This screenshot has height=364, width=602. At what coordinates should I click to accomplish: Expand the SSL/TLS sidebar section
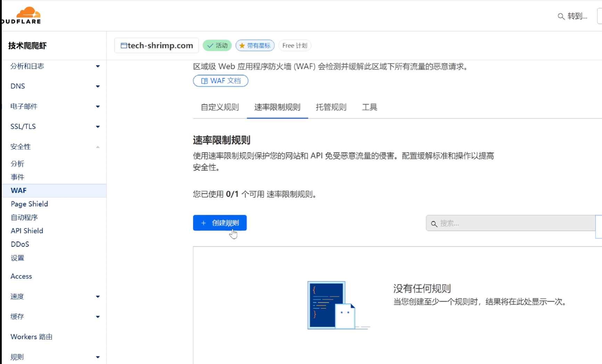[x=98, y=126]
